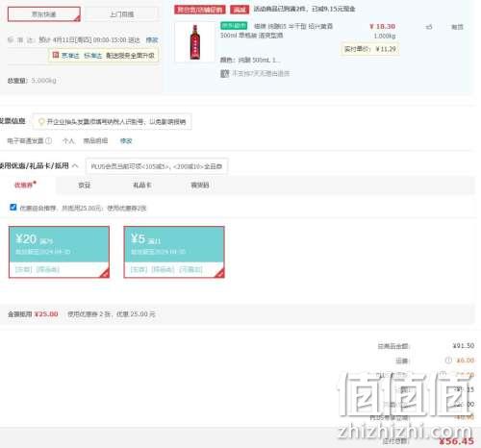Click the 京准达 service link
The width and height of the screenshot is (481, 448).
point(70,56)
